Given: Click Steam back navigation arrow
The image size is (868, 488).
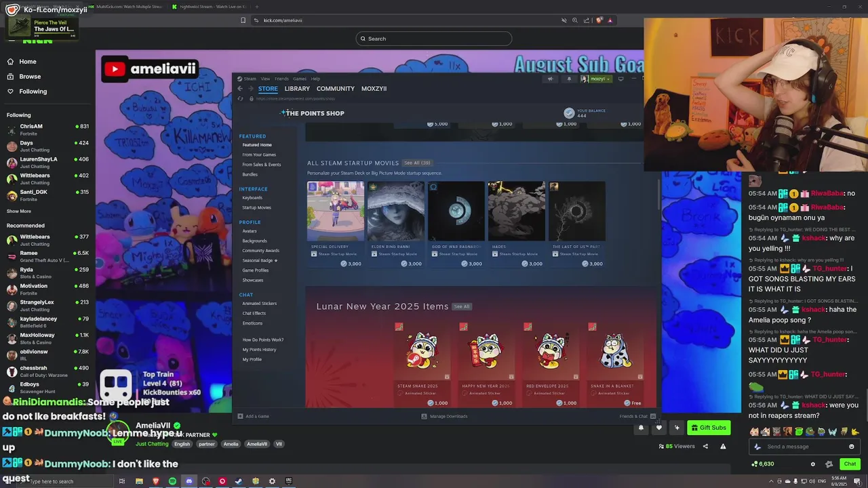Looking at the screenshot, I should click(240, 89).
